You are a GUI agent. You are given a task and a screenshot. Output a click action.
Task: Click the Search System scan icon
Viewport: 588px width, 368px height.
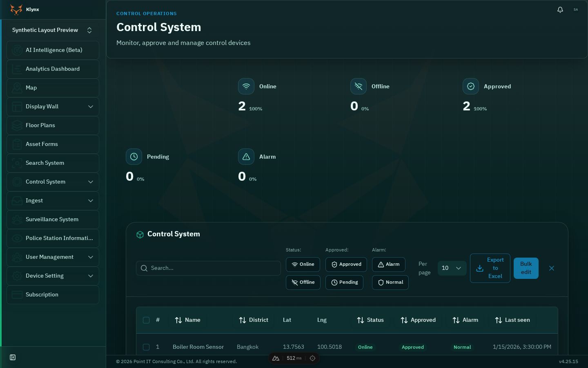[17, 163]
